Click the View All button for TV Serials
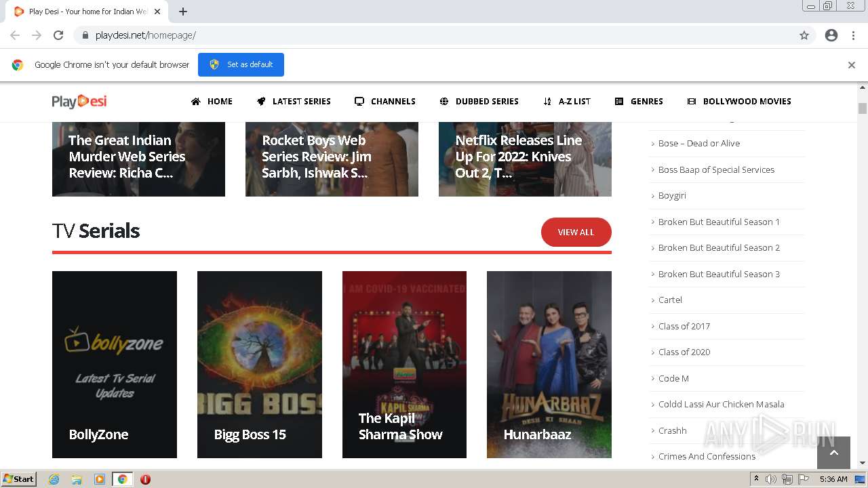868x488 pixels. coord(576,232)
